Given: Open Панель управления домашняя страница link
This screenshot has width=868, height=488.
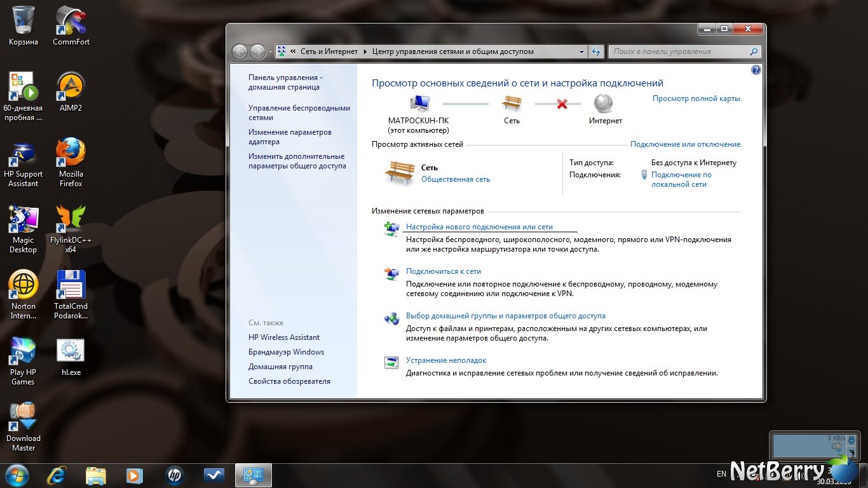Looking at the screenshot, I should [x=285, y=82].
